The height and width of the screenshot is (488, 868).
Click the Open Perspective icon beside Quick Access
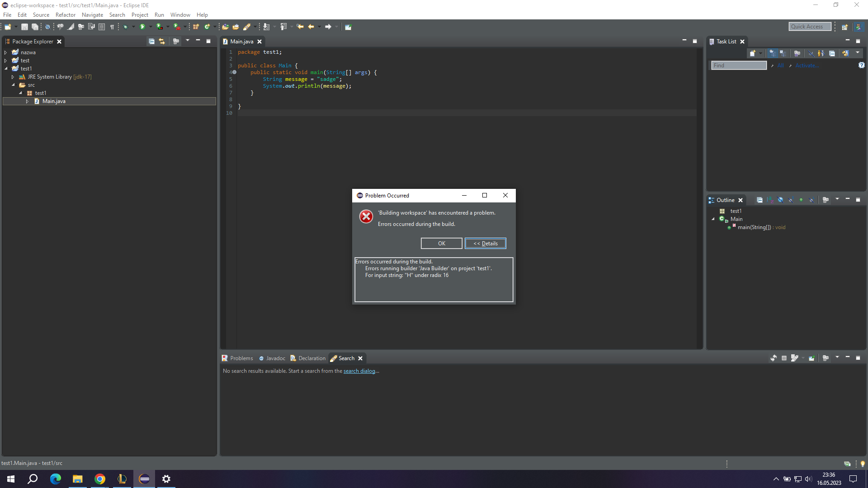click(x=844, y=27)
